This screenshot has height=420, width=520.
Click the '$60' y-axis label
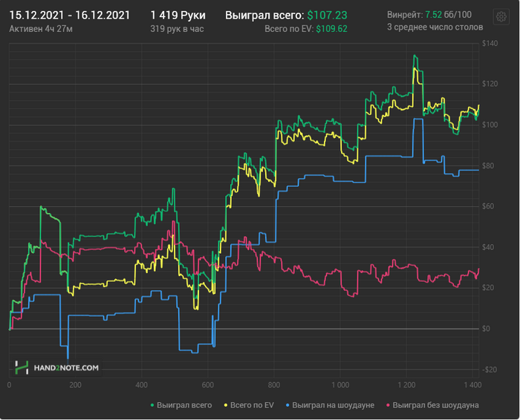point(488,207)
